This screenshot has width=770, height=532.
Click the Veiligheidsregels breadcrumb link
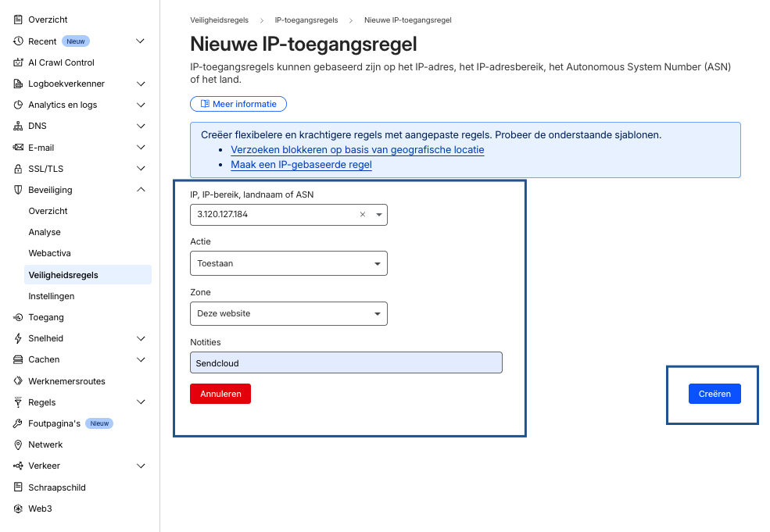(x=220, y=20)
